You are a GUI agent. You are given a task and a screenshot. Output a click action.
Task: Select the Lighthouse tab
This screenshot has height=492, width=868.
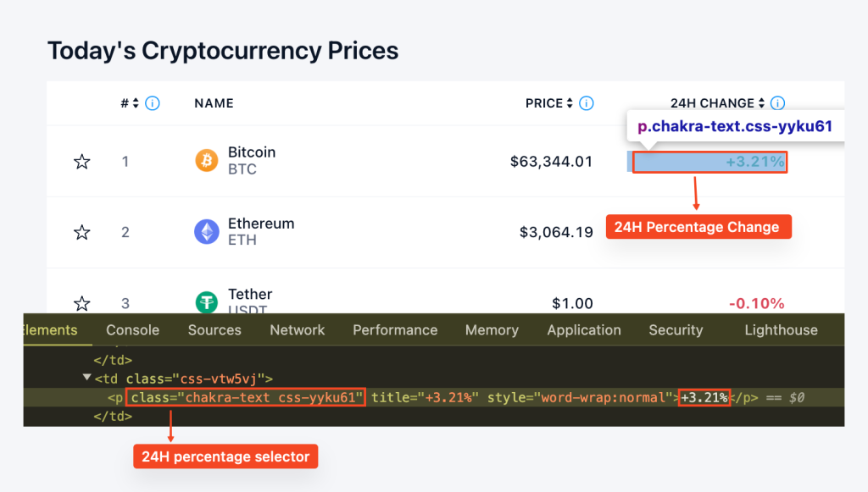[781, 330]
